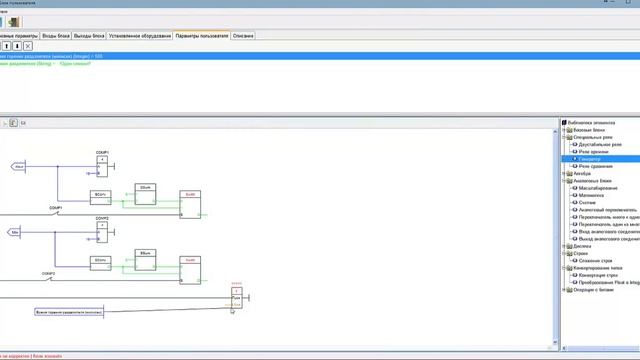Select the Двустабильное реле element
640x360 pixels.
pos(600,144)
